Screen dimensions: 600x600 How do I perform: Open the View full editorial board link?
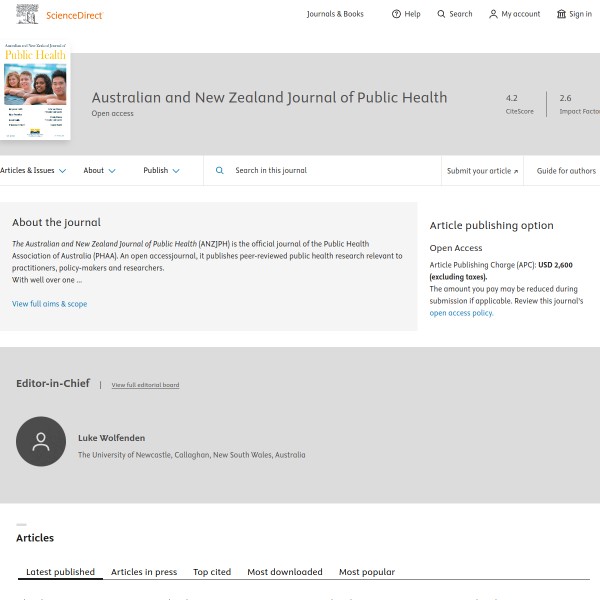click(145, 385)
